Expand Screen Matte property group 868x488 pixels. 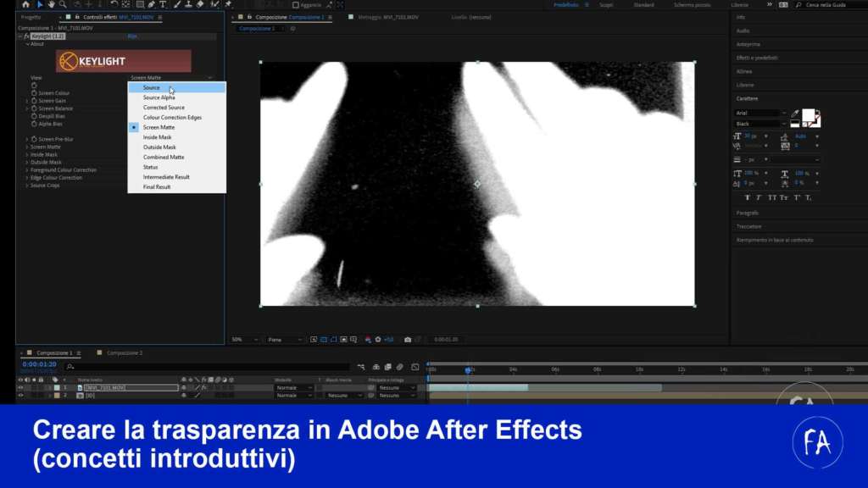click(27, 147)
